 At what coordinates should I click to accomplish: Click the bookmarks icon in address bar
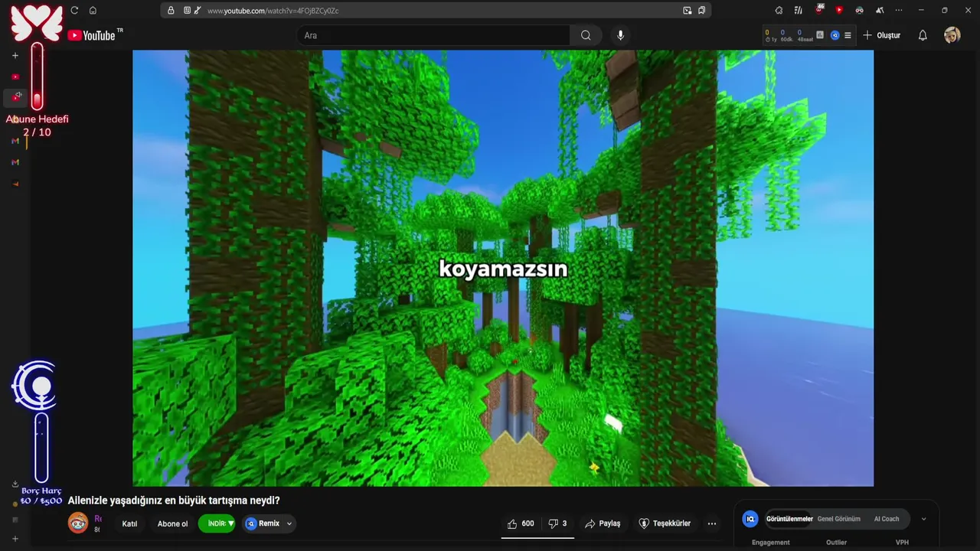[701, 11]
